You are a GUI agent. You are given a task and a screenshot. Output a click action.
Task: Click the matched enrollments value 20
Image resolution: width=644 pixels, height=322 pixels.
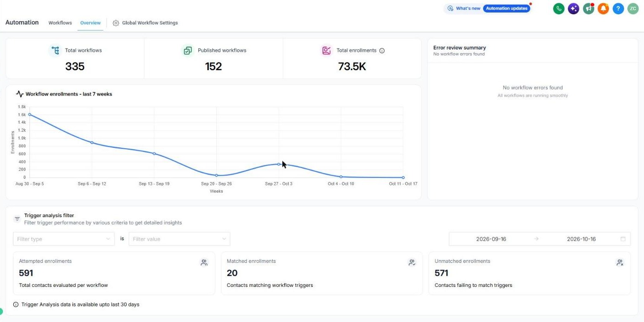(232, 273)
